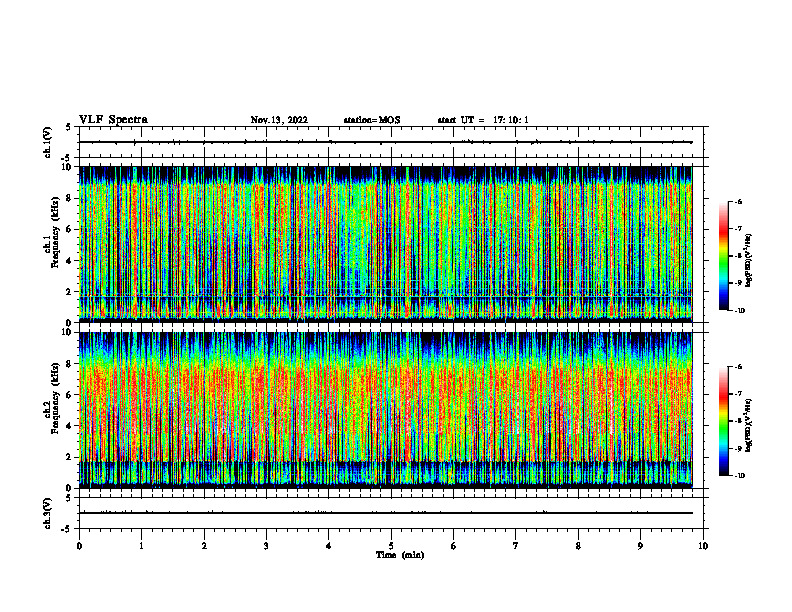Click the '-10' label on the ch.2 colorbar
The width and height of the screenshot is (792, 612).
[740, 476]
